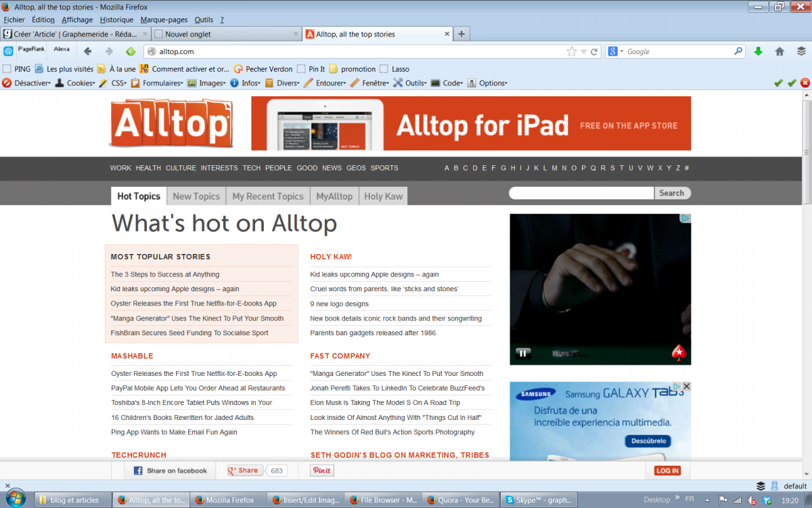Viewport: 812px width, 508px height.
Task: Click the Google search box
Action: 679,51
